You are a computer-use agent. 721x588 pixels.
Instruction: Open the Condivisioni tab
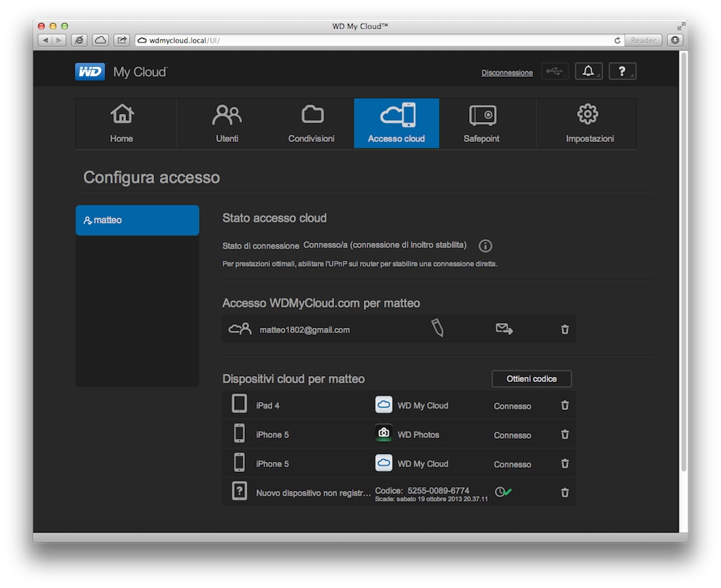coord(311,122)
